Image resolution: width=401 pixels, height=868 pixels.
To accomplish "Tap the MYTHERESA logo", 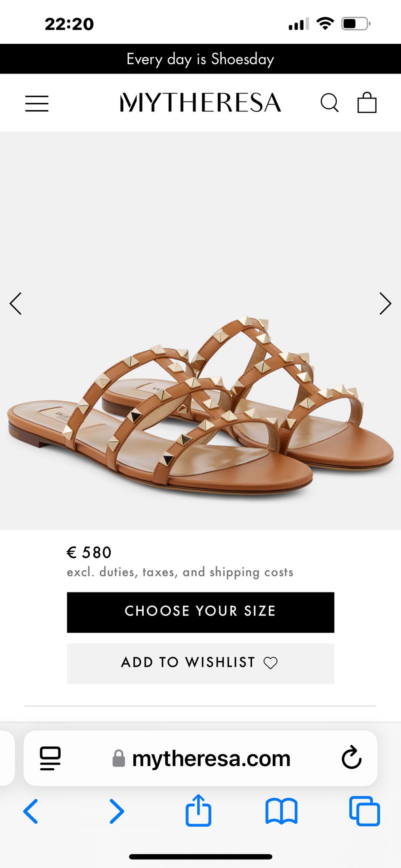I will (x=200, y=103).
